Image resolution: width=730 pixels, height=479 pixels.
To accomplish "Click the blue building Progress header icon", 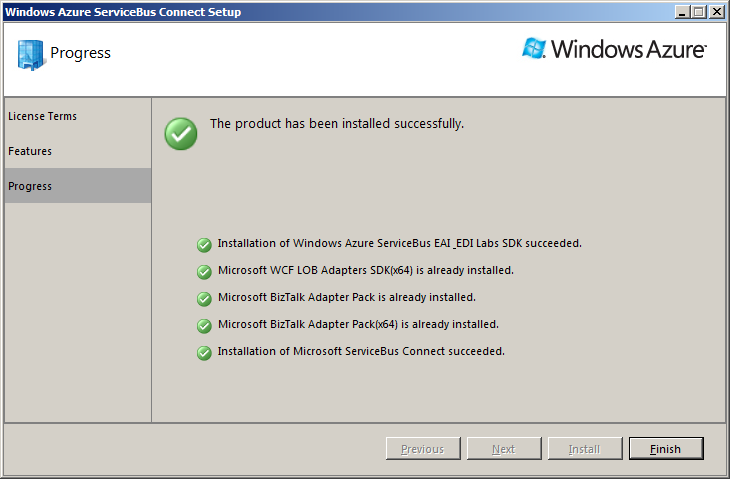I will click(30, 55).
